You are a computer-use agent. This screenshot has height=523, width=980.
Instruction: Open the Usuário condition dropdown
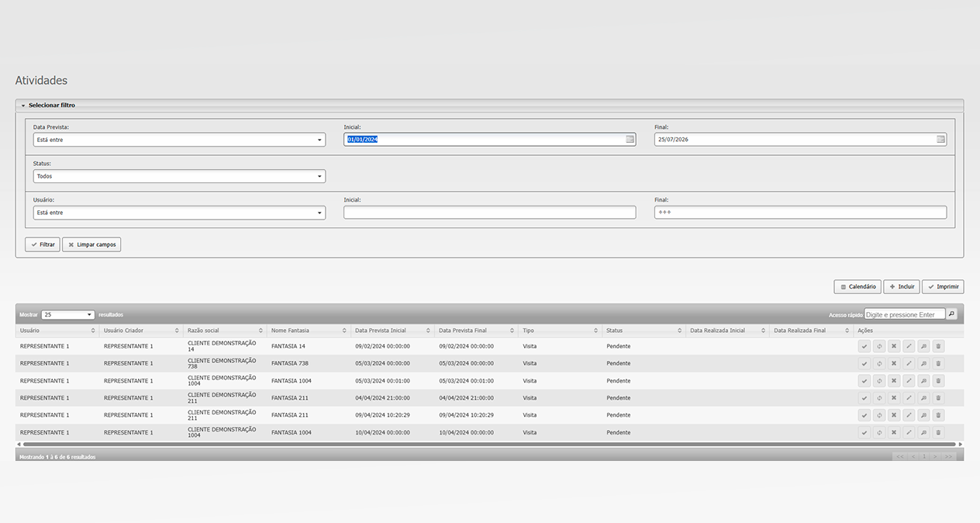pos(179,213)
